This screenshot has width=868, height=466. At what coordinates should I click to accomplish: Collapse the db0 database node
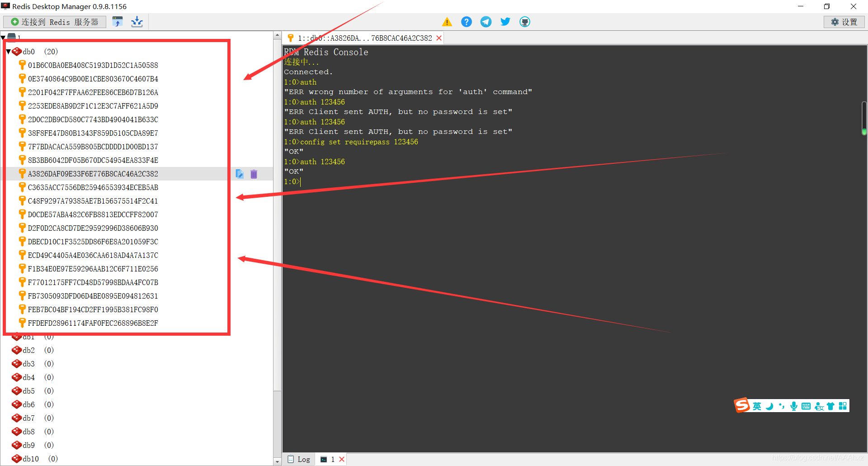[x=8, y=52]
